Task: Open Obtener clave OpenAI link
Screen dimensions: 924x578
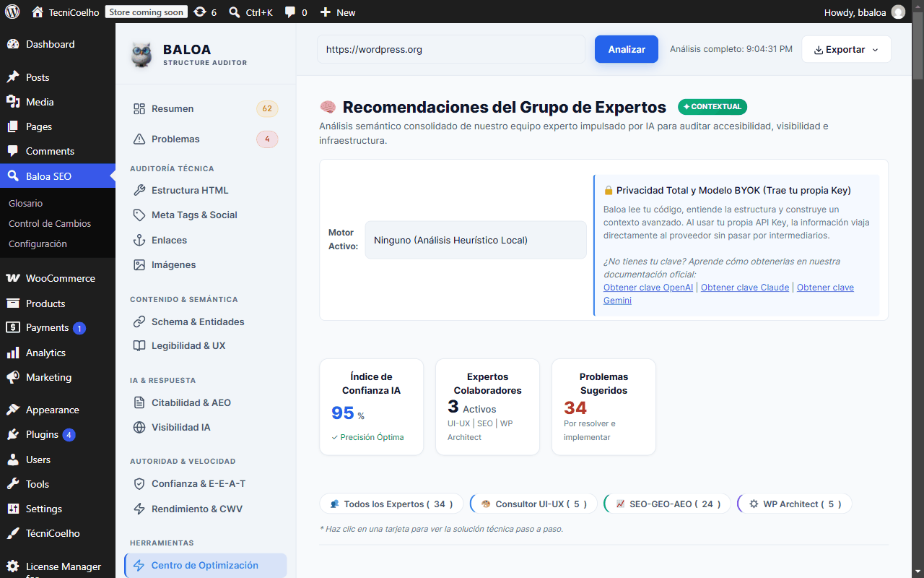Action: [648, 288]
